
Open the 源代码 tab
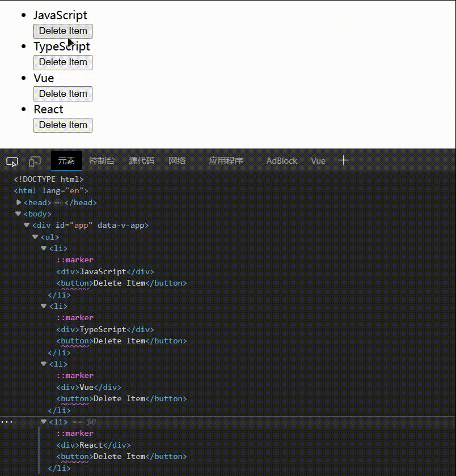coord(141,160)
